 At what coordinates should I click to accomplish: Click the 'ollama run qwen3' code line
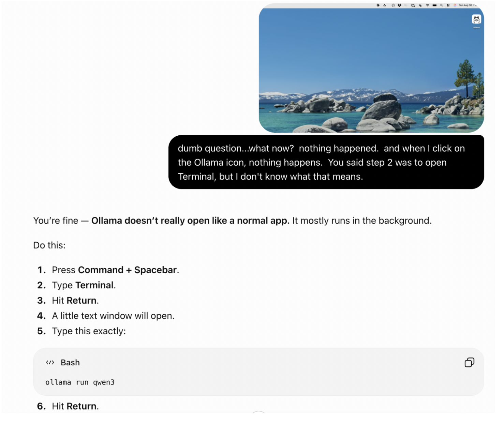(80, 382)
